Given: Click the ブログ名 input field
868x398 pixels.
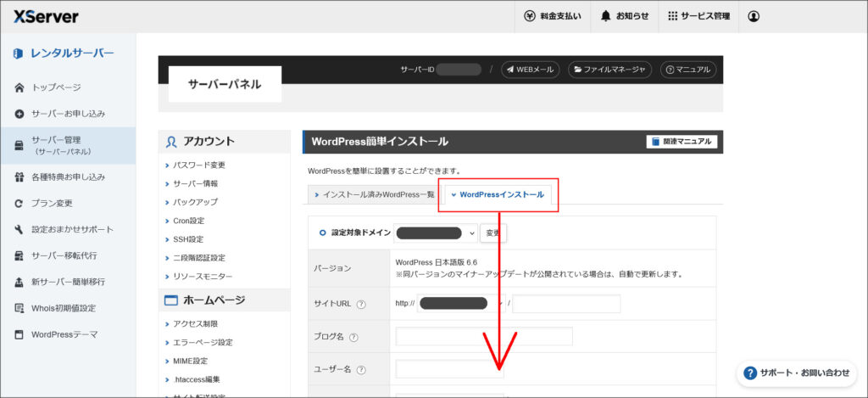Looking at the screenshot, I should coord(484,336).
